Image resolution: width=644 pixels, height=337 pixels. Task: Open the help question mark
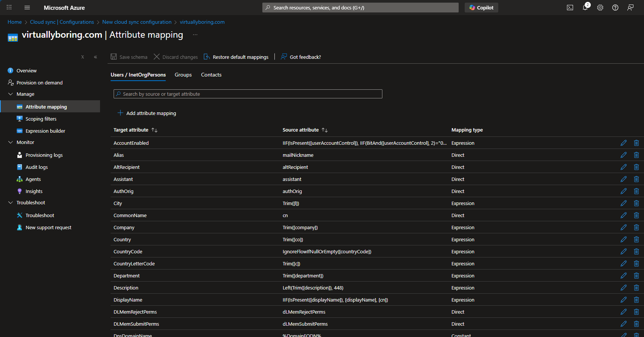[x=615, y=8]
